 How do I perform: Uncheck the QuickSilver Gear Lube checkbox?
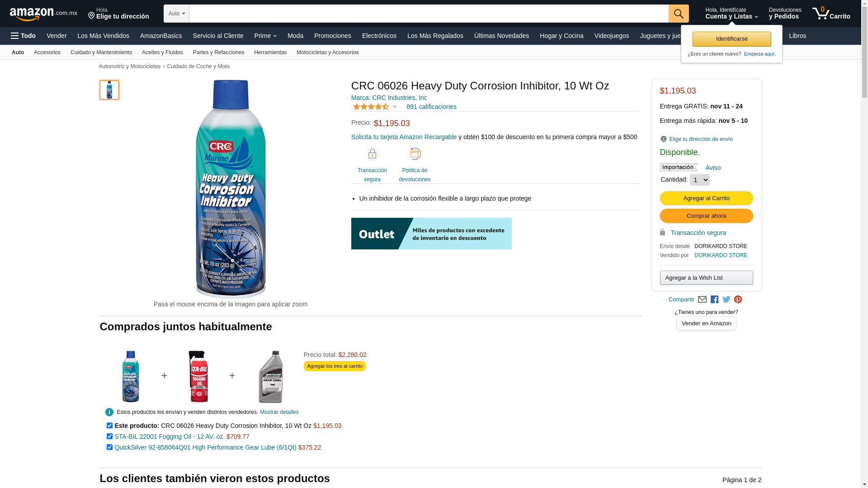coord(109,447)
